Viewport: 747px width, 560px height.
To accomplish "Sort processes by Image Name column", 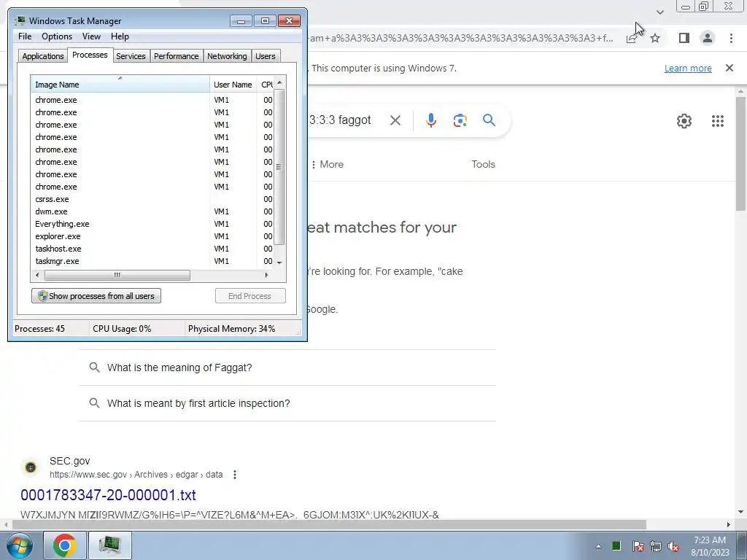I will [120, 85].
